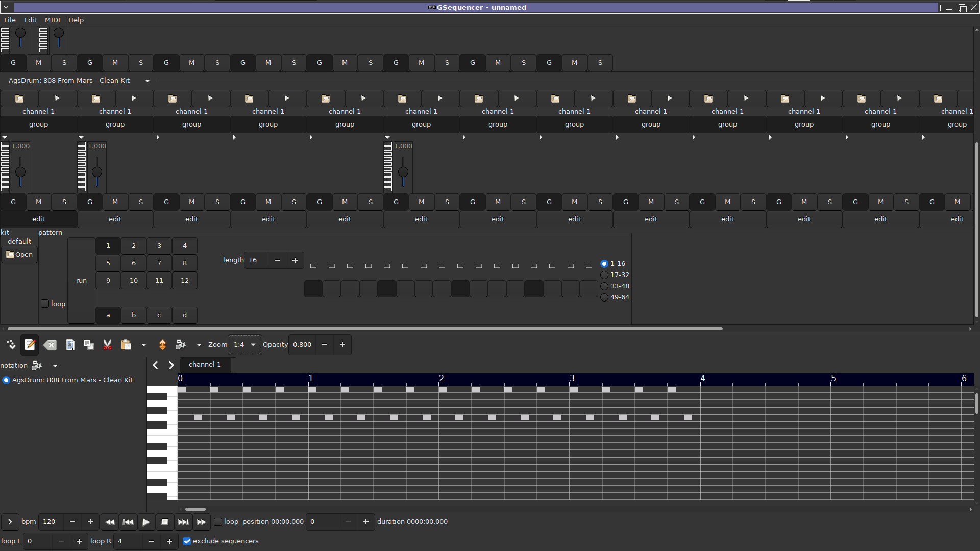
Task: Uncheck exclude sequencers checkbox
Action: [x=187, y=541]
